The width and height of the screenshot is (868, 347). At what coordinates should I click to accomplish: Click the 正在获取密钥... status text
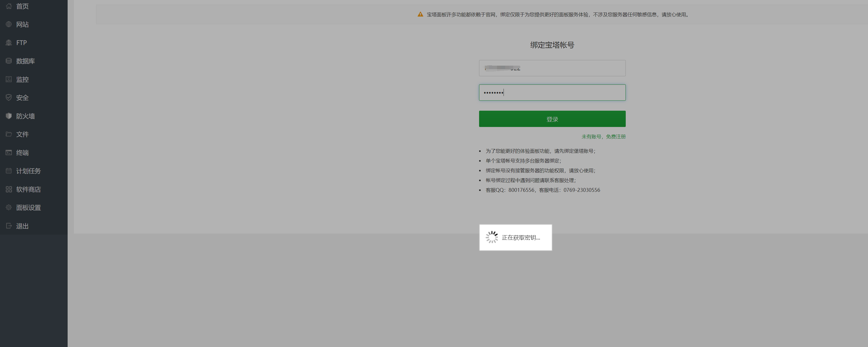521,237
